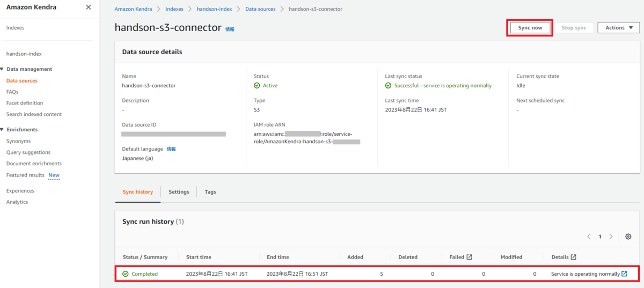Click the Type value S3

coord(257,110)
